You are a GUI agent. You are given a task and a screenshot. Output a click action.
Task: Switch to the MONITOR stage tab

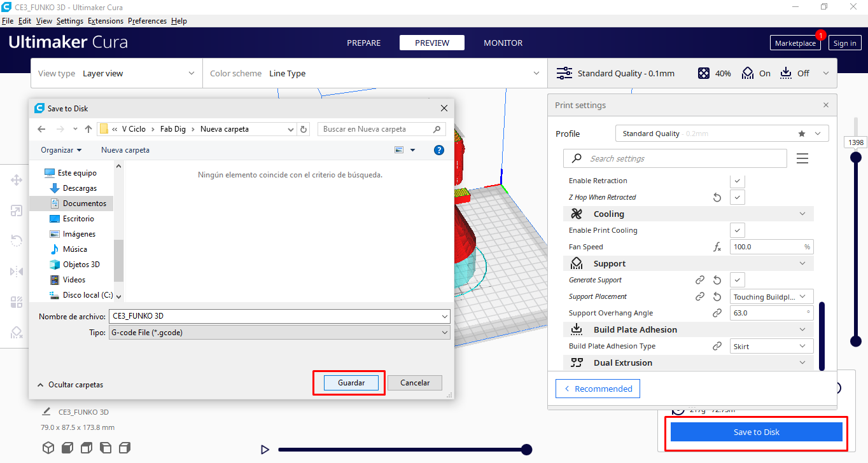(503, 43)
